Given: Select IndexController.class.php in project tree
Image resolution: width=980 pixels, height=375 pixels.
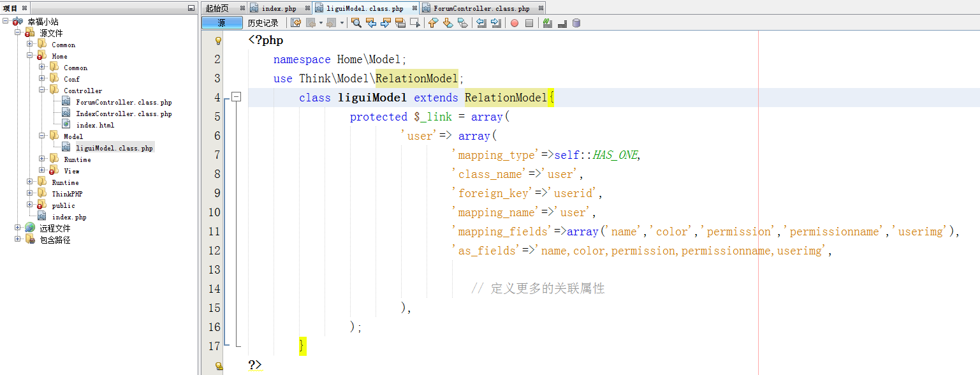Looking at the screenshot, I should (124, 114).
